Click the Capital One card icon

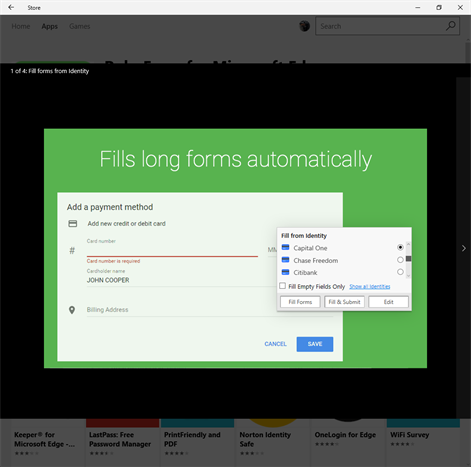[x=285, y=247]
